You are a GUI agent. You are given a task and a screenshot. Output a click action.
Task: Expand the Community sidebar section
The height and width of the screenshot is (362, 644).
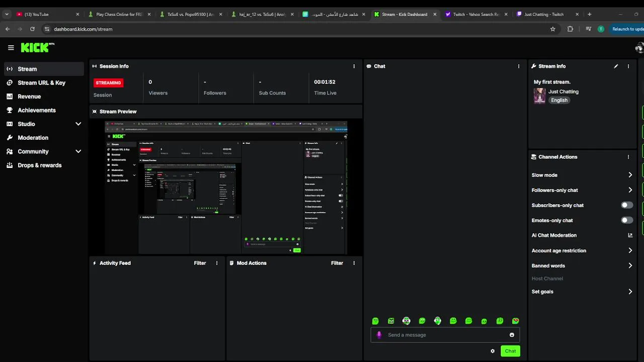[x=78, y=151]
